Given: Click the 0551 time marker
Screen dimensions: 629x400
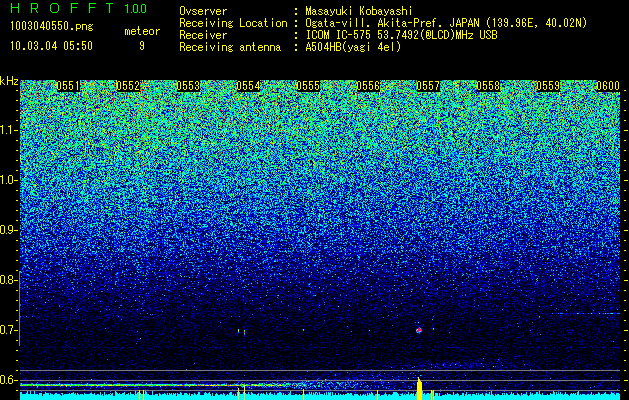Looking at the screenshot, I should [68, 86].
